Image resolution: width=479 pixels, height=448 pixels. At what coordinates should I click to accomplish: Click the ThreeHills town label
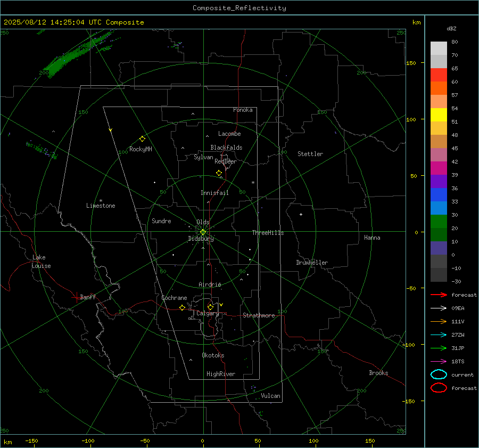(x=268, y=233)
